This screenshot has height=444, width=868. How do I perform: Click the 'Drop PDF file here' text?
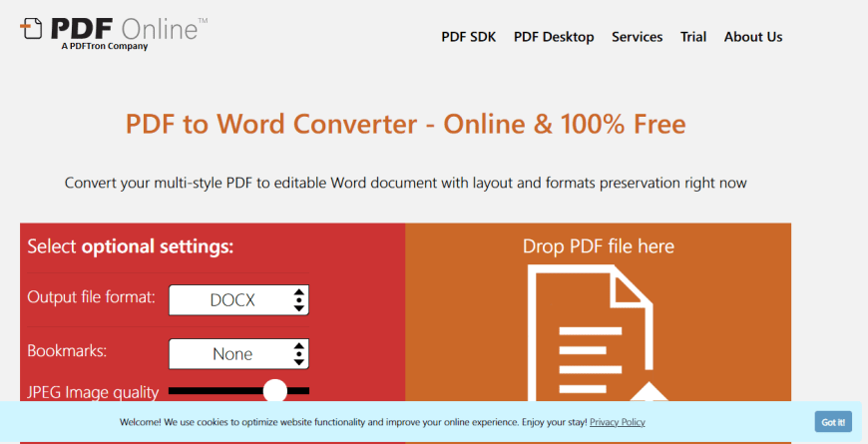pyautogui.click(x=598, y=246)
